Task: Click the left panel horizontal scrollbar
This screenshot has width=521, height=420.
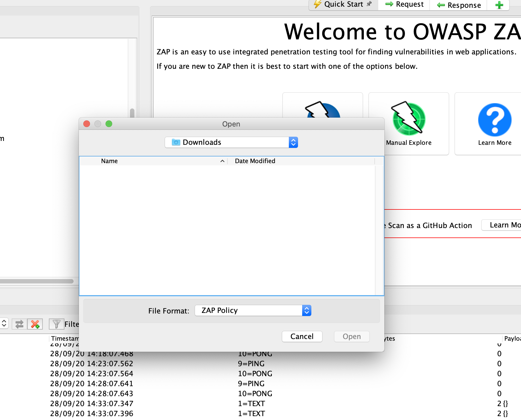Action: (x=37, y=281)
